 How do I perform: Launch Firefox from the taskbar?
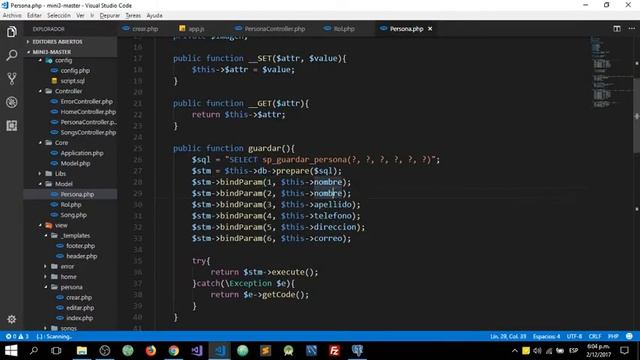[x=151, y=351]
